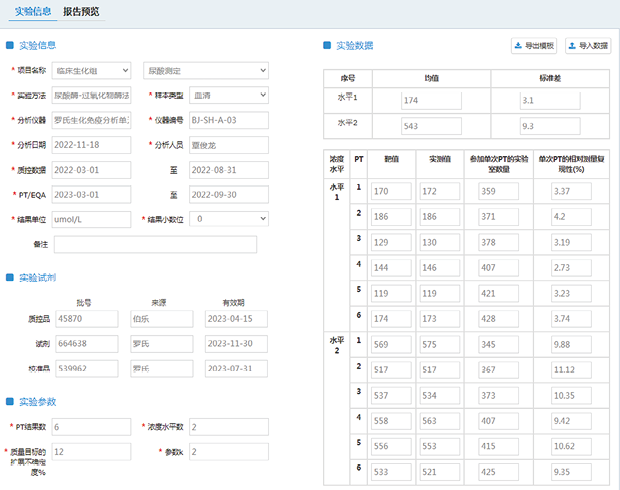This screenshot has height=490, width=620.
Task: Click the 导入数据 button
Action: pyautogui.click(x=588, y=46)
